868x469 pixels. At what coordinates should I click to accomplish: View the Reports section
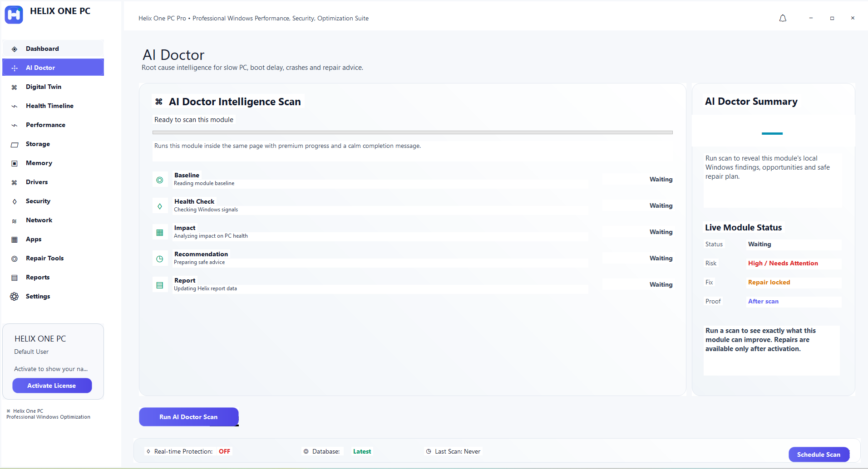(53, 277)
